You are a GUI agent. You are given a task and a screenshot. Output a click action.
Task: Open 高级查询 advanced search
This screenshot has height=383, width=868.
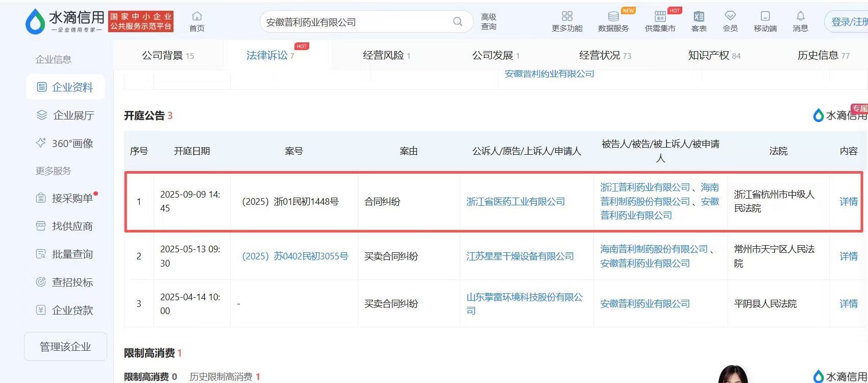point(488,22)
